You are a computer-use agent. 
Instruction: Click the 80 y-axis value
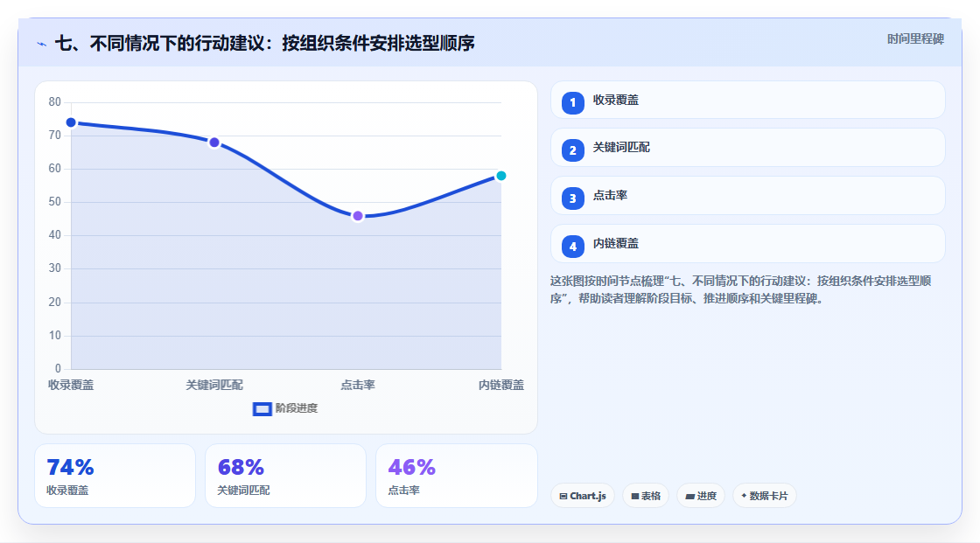coord(55,101)
